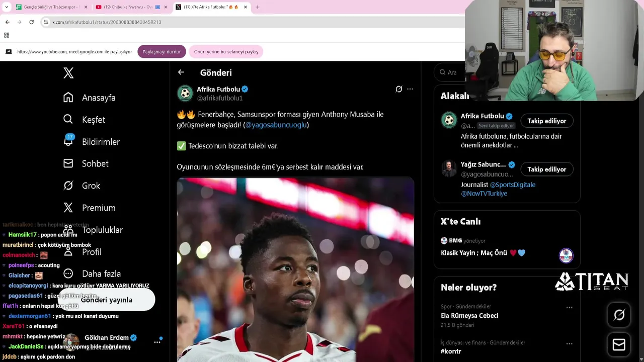Open @NowTVTurkiye link in bio
The image size is (644, 362).
[x=484, y=193]
